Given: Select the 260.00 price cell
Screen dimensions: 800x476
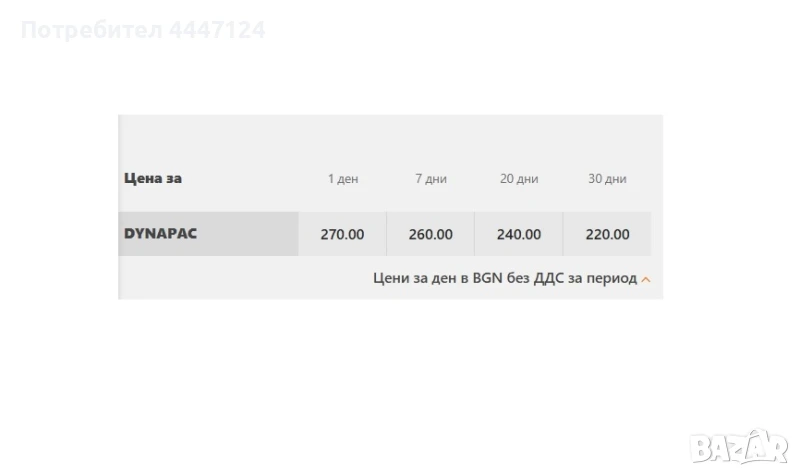Looking at the screenshot, I should pyautogui.click(x=431, y=235).
